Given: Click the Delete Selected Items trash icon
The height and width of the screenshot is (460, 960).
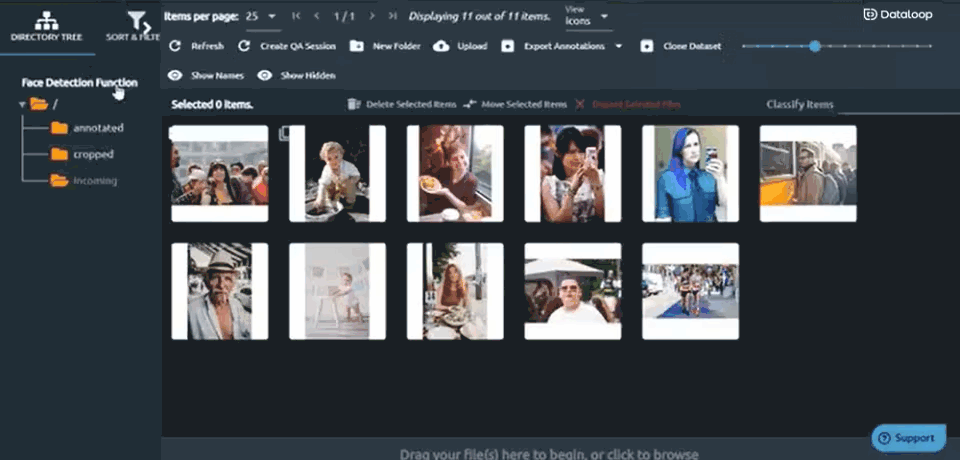Looking at the screenshot, I should point(353,104).
